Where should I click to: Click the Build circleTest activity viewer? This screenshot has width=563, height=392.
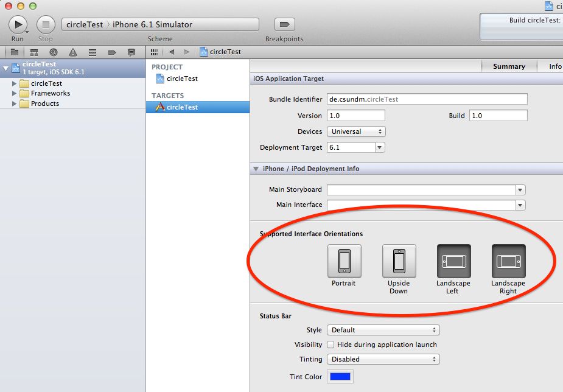pos(522,27)
